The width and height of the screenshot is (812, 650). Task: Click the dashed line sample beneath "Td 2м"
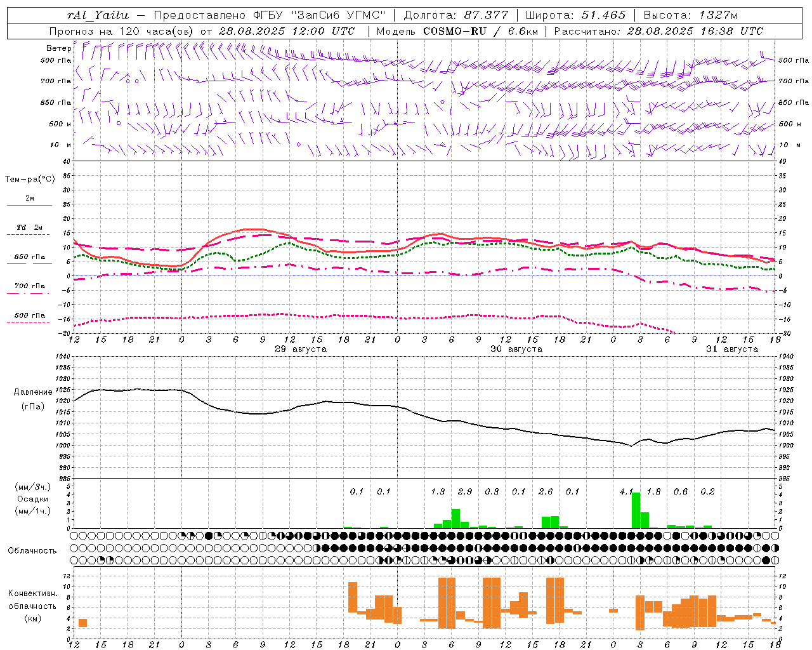[29, 235]
